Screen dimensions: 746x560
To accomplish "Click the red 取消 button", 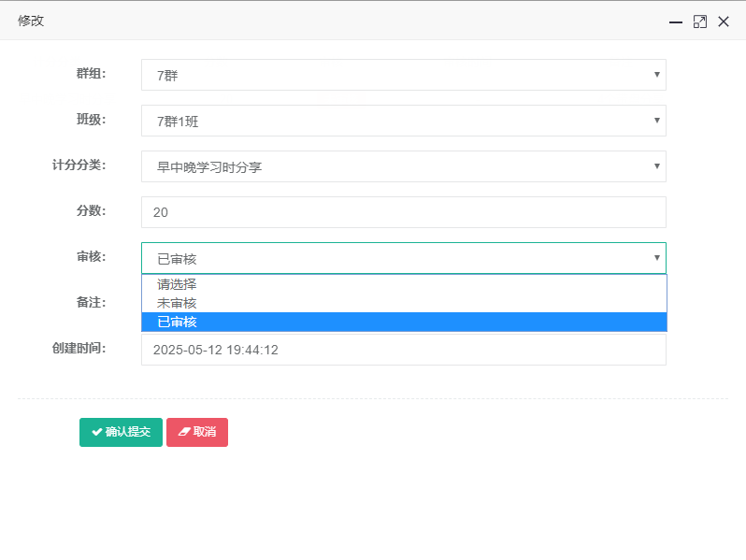I will click(197, 432).
